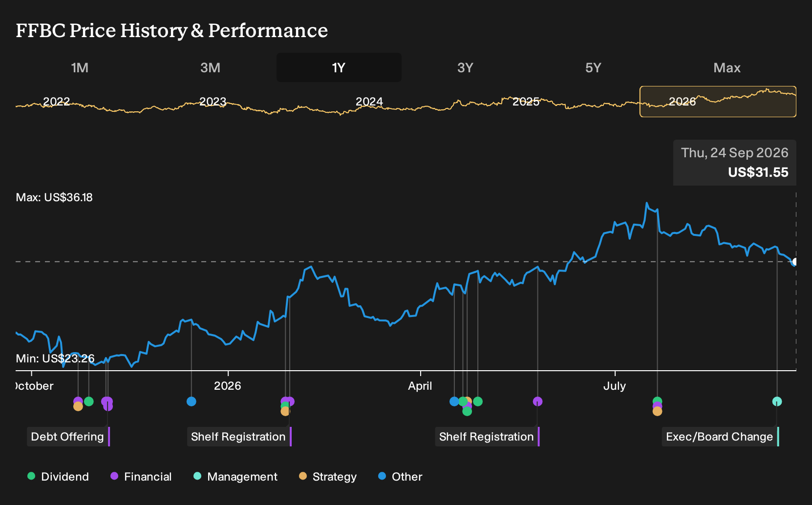Image resolution: width=812 pixels, height=505 pixels.
Task: Click the Thu, 24 Sep 2026 date text
Action: pos(734,153)
